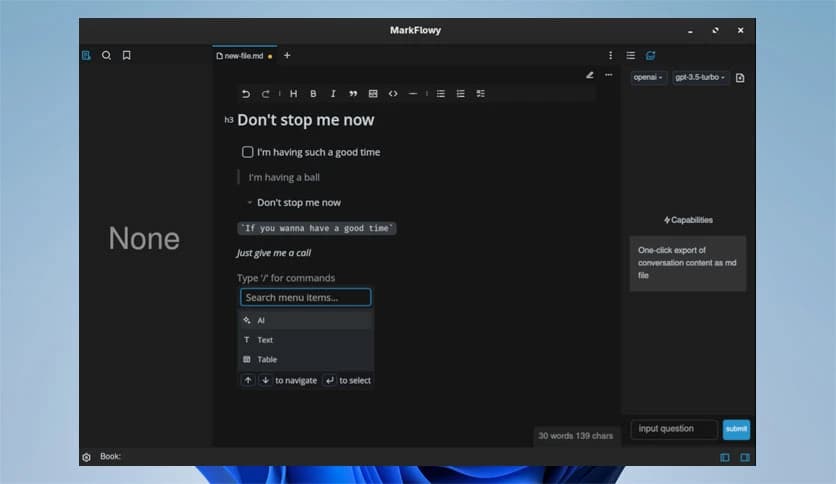The height and width of the screenshot is (484, 836).
Task: Click the undo toolbar icon
Action: click(x=246, y=94)
